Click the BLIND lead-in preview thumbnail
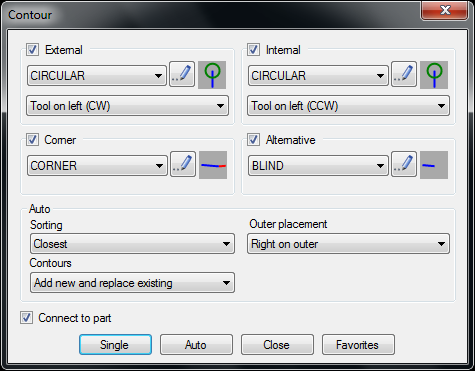Viewport: 475px width, 371px height. 434,165
